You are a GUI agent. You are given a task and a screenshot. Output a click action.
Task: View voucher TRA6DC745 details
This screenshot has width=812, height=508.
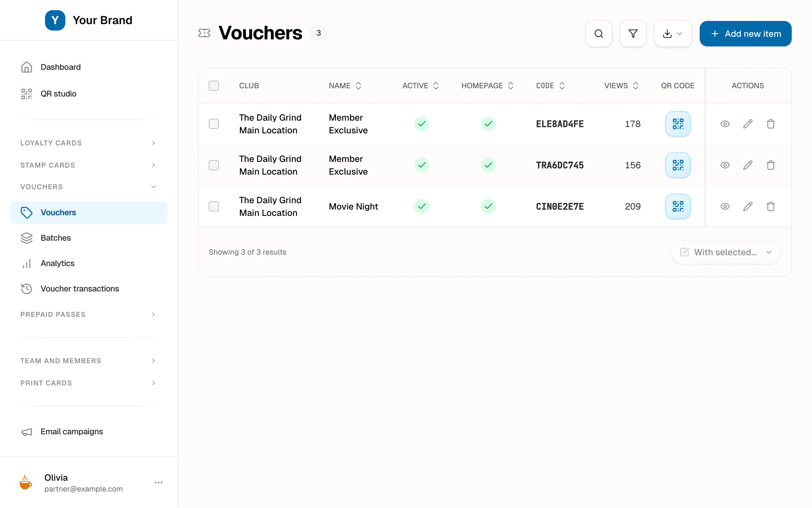pyautogui.click(x=725, y=165)
